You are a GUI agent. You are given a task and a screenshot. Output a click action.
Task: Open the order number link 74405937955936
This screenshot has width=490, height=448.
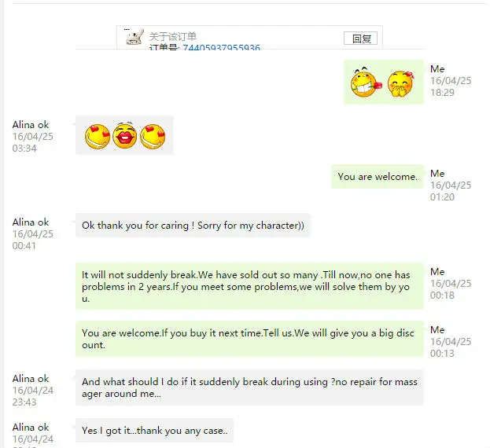coord(221,47)
